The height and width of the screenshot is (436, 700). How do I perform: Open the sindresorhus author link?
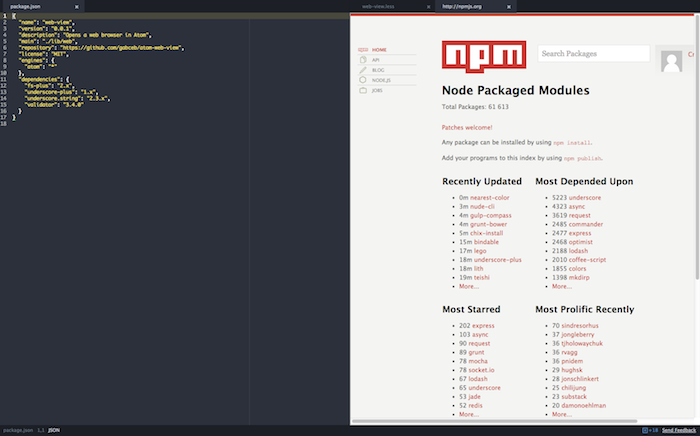pyautogui.click(x=580, y=326)
